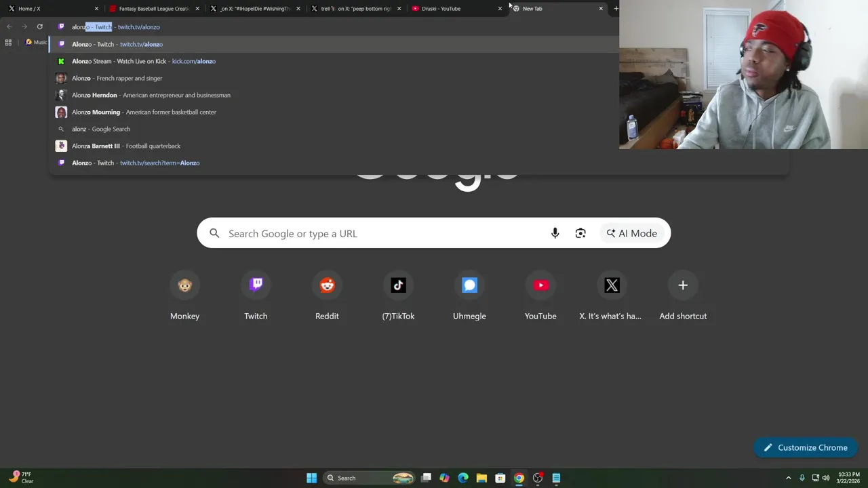Start a voice search with the microphone icon

555,233
